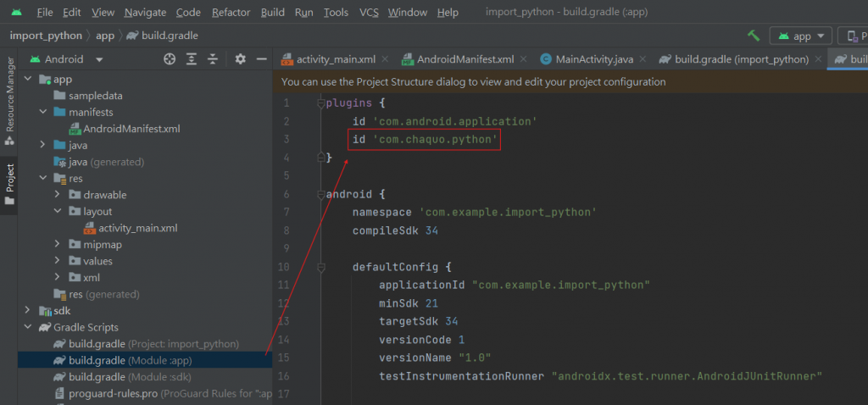Click the Make Project hammer icon
This screenshot has width=868, height=405.
[x=754, y=36]
